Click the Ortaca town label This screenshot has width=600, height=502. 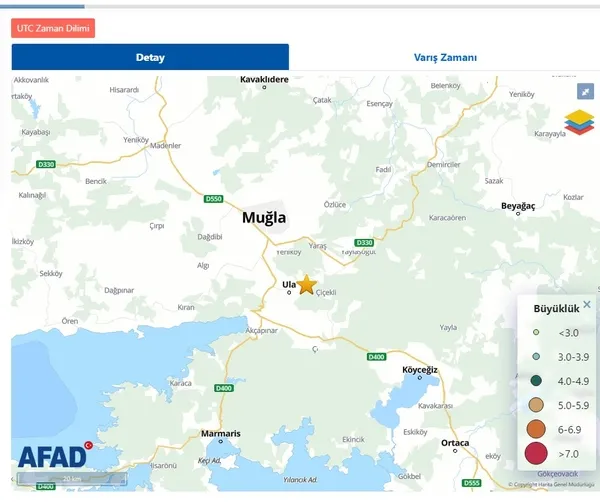click(x=455, y=443)
